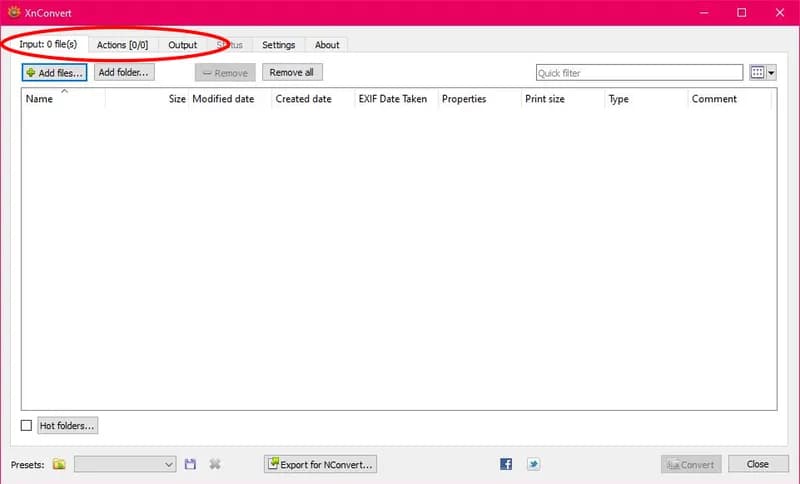
Task: Open the Twitter share icon
Action: click(x=533, y=464)
